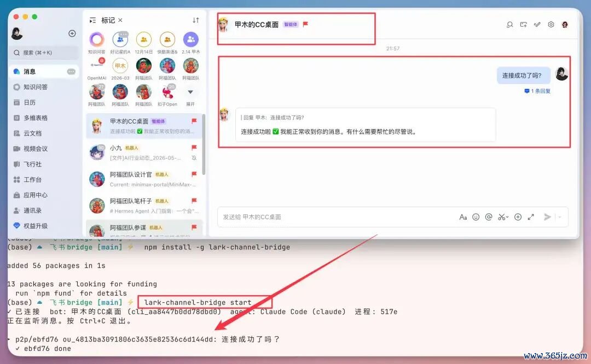Toggle the flag on 阿福团队设计官 chat
591x364 pixels.
pyautogui.click(x=194, y=174)
